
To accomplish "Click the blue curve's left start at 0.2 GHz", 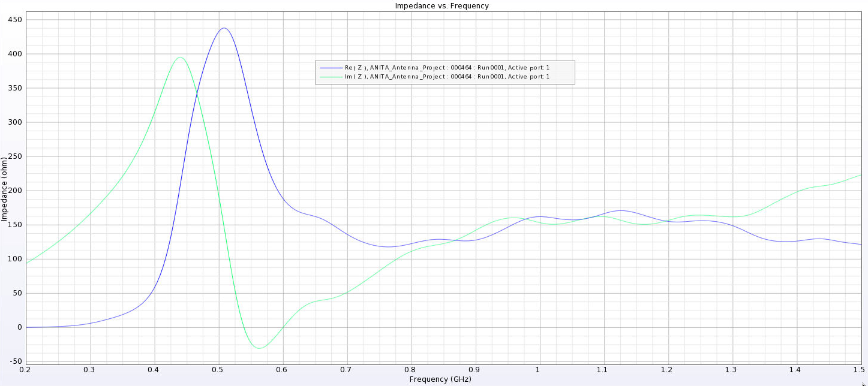I will pyautogui.click(x=26, y=327).
